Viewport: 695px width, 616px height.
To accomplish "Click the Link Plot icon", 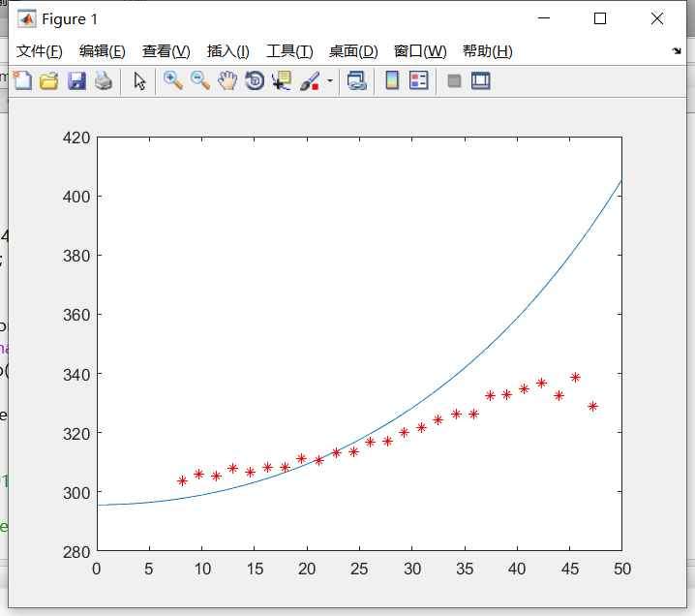I will pyautogui.click(x=357, y=81).
